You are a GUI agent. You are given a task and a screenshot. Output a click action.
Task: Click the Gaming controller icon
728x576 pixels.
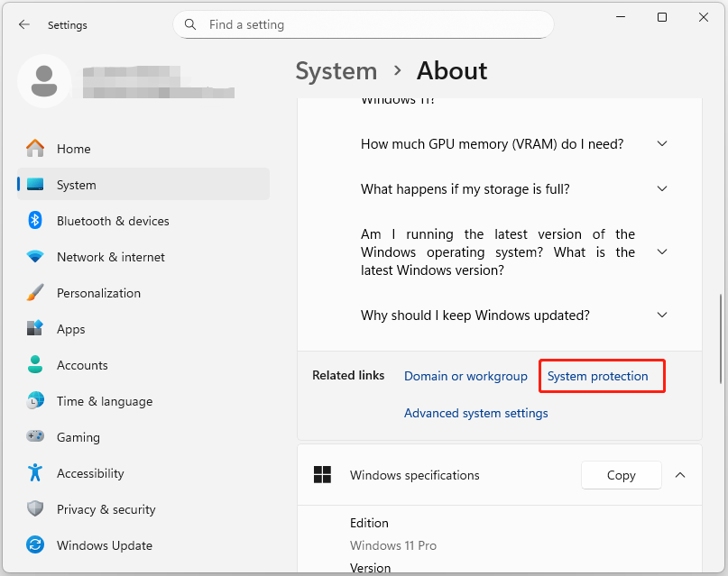[x=35, y=437]
